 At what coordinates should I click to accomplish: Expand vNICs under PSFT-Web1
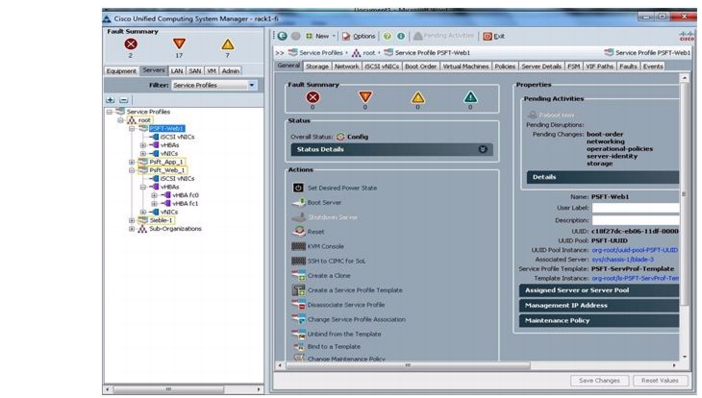[143, 154]
